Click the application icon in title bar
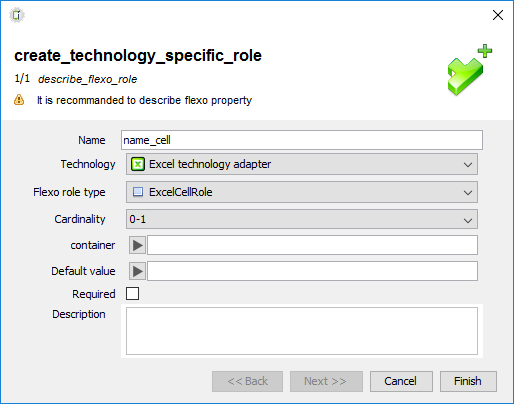Viewport: 514px width, 405px height. (17, 15)
